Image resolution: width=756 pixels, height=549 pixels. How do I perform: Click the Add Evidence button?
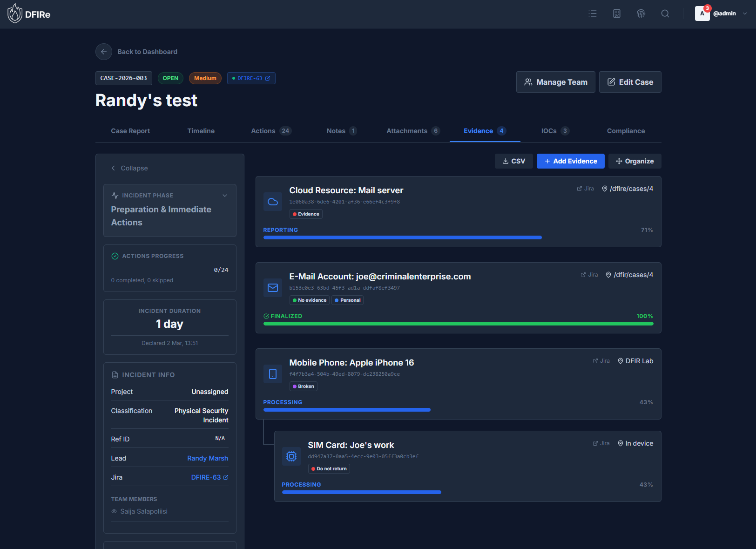pos(570,161)
